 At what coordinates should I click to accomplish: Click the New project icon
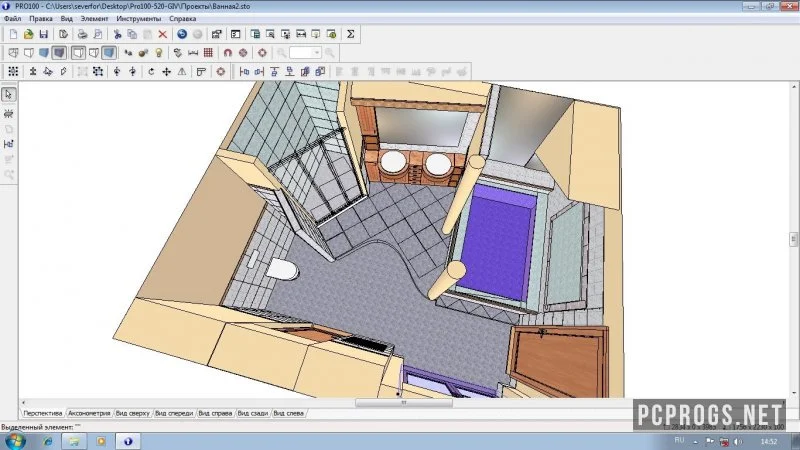click(13, 34)
